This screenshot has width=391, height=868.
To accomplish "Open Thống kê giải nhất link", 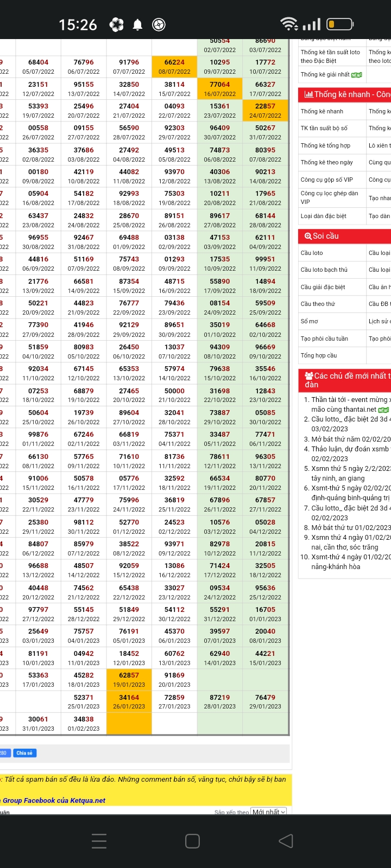I will [325, 74].
